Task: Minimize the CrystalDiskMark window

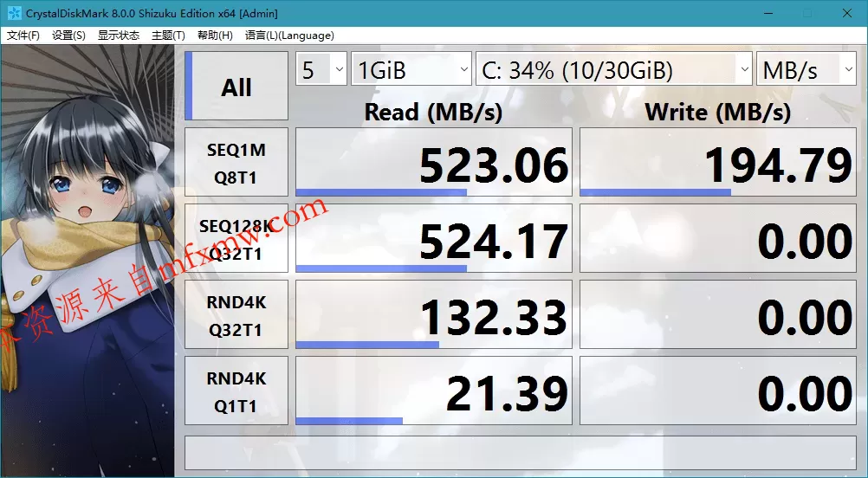Action: coord(768,13)
